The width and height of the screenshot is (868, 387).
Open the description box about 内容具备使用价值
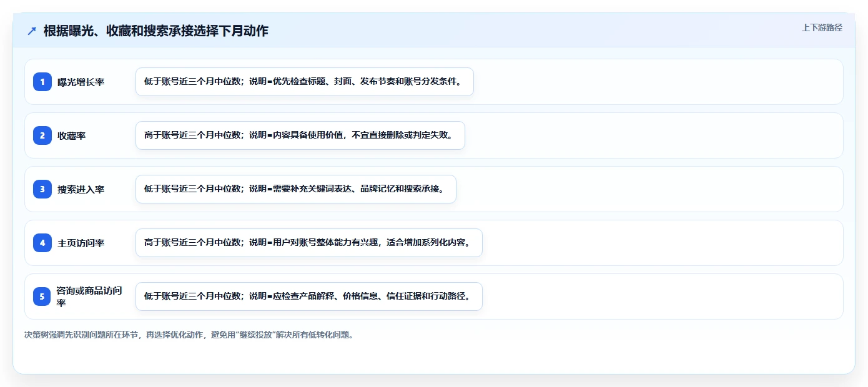(x=300, y=135)
